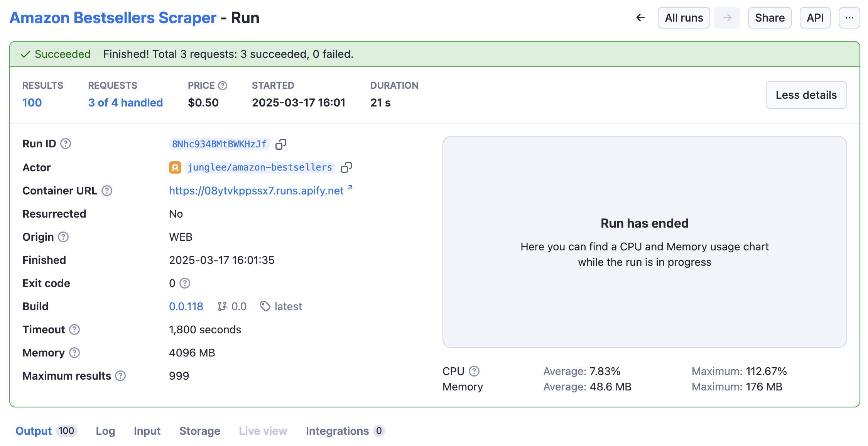The width and height of the screenshot is (868, 446).
Task: Click the help icon beside Timeout
Action: (74, 329)
